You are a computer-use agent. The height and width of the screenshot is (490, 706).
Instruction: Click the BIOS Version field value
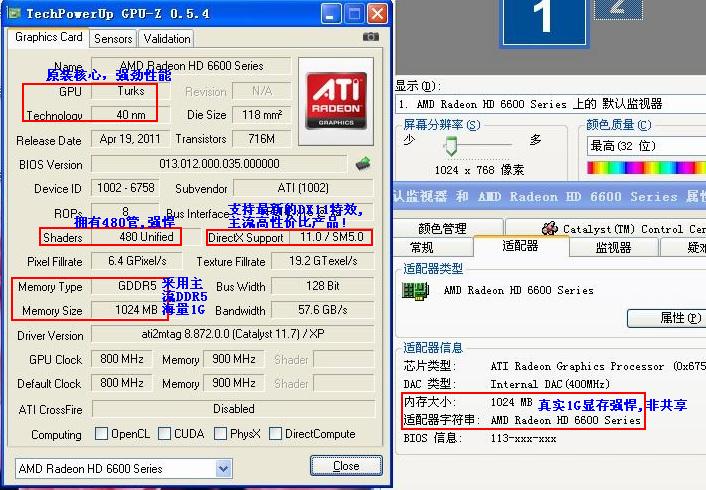click(219, 163)
